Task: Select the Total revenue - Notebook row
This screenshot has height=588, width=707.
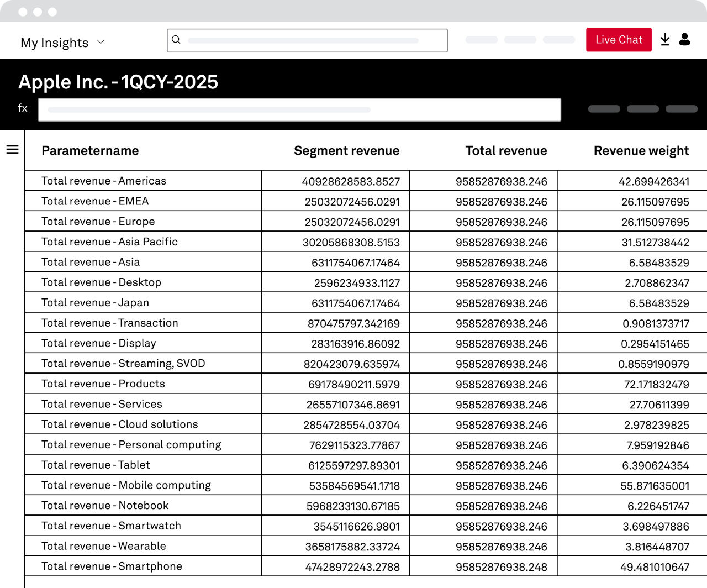Action: click(x=366, y=505)
